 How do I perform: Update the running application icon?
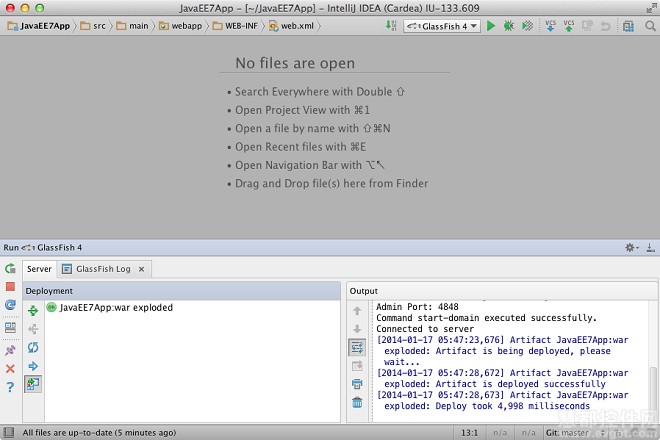pyautogui.click(x=11, y=305)
